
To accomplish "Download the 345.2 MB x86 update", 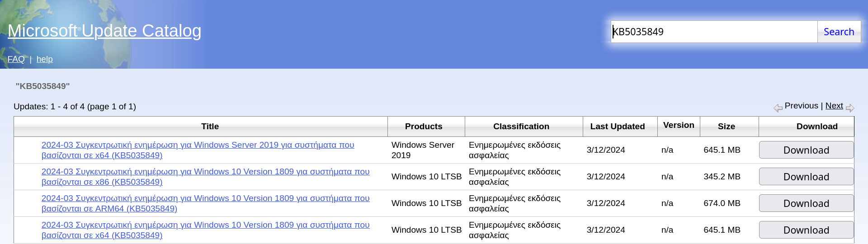I will click(806, 177).
